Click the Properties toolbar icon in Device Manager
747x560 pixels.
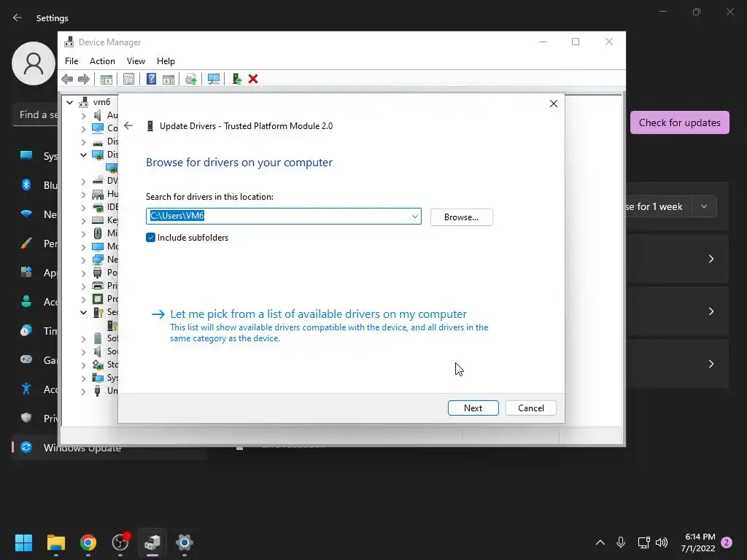128,79
